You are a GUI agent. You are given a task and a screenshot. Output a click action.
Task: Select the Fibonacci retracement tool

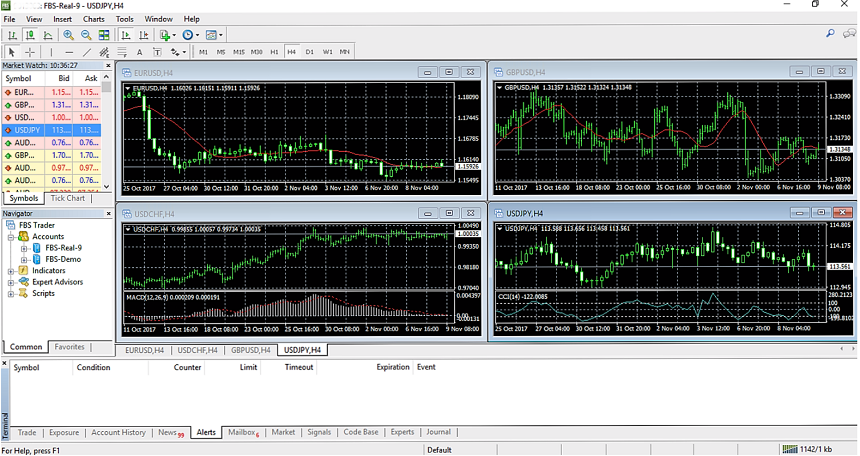click(122, 52)
